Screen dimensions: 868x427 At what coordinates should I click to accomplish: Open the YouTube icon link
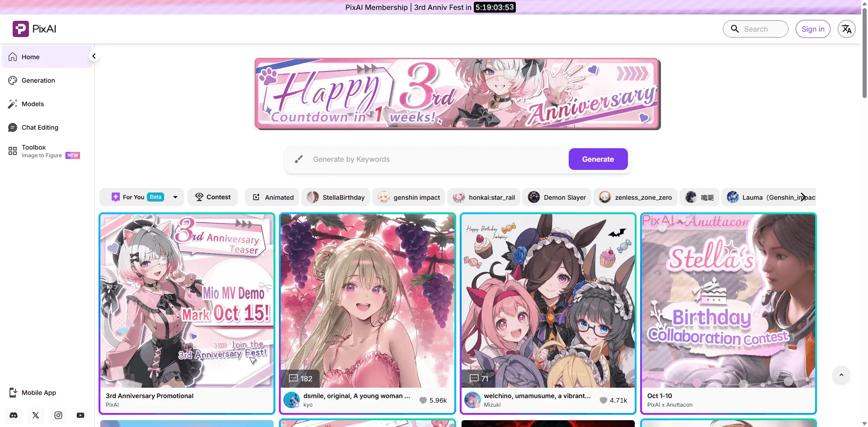click(80, 415)
